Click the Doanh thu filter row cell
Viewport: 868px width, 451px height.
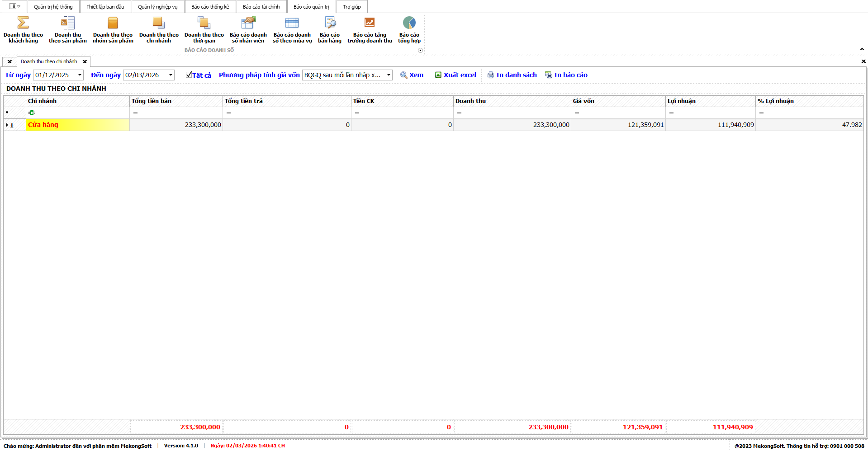tap(512, 113)
